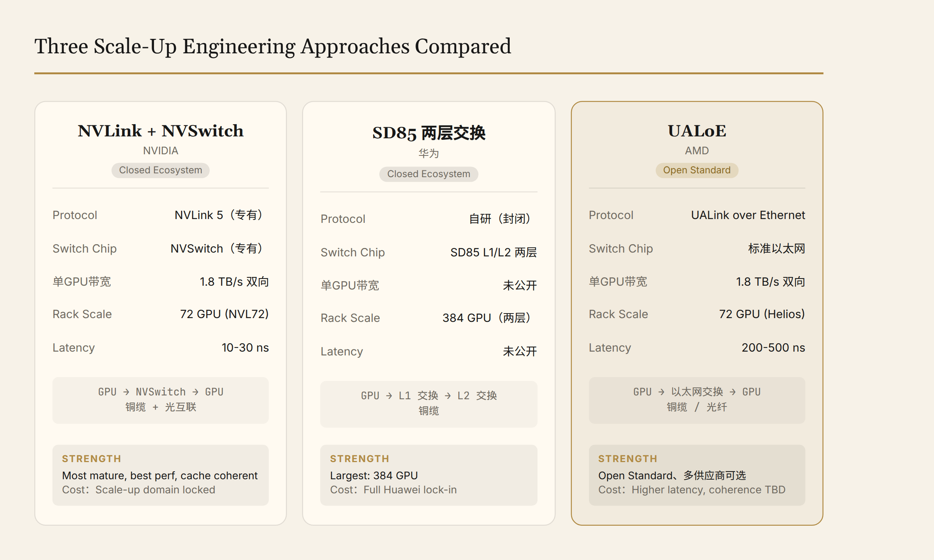Click '1.8 TB/s 双向' in the NVLink card

[234, 282]
